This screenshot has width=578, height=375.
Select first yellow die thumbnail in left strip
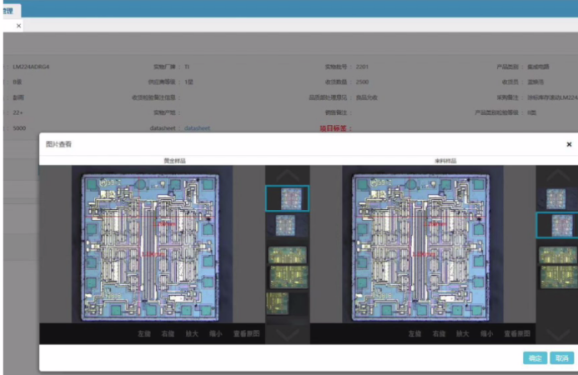(x=288, y=255)
